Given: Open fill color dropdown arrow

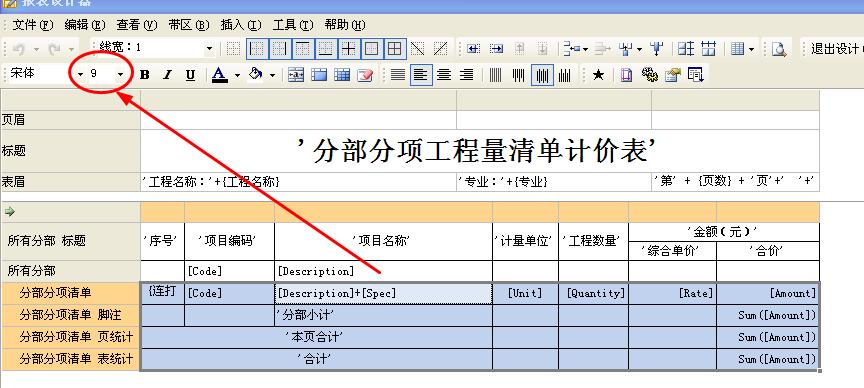Looking at the screenshot, I should click(272, 75).
